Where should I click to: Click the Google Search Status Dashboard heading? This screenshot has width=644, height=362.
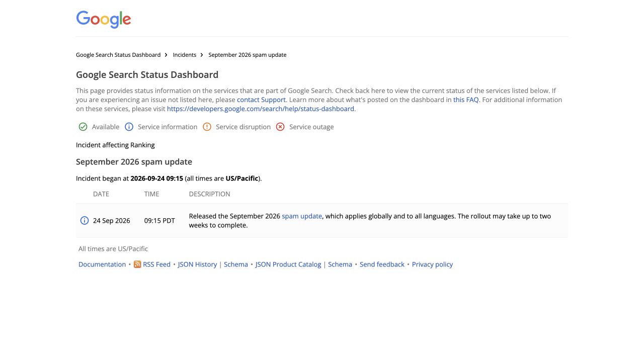147,75
